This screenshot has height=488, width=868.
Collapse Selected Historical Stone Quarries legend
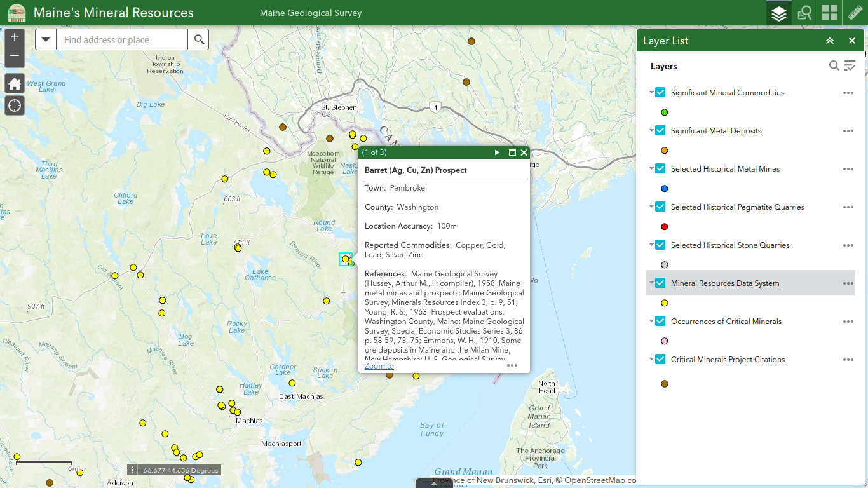click(x=651, y=245)
